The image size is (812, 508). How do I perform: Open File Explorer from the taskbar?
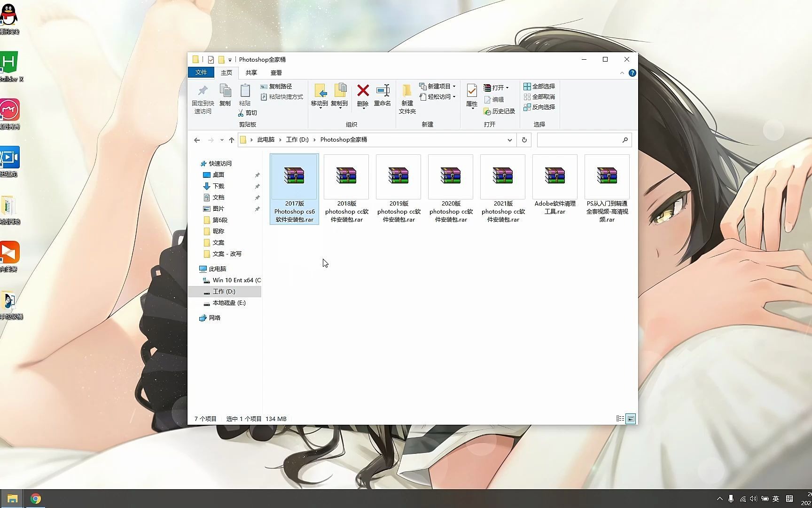12,499
